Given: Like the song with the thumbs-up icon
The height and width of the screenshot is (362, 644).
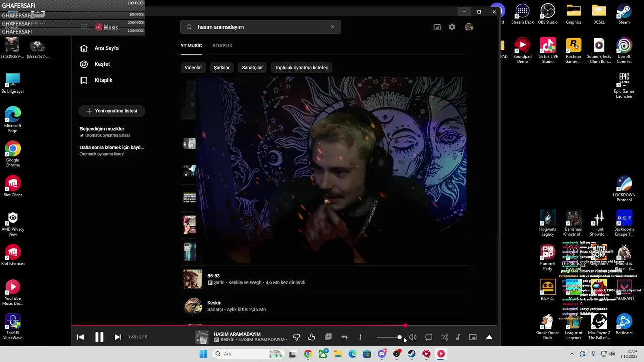Looking at the screenshot, I should click(x=312, y=337).
